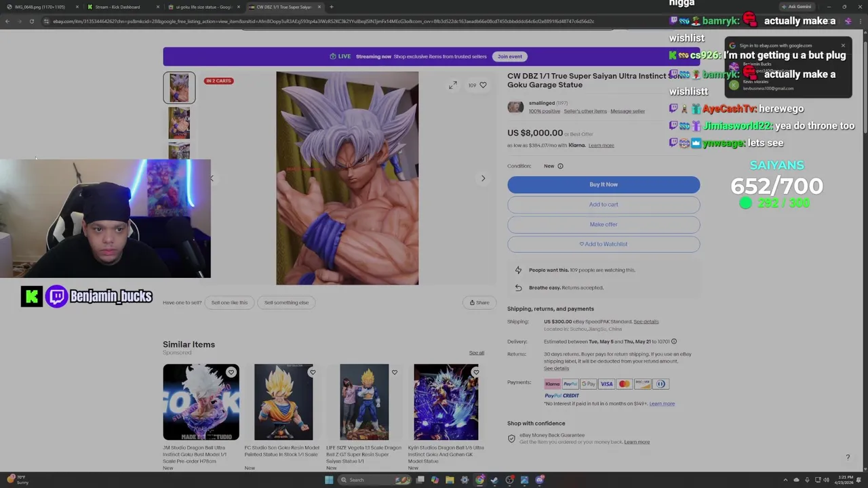Open File Explorer from the taskbar
The height and width of the screenshot is (488, 868).
click(450, 480)
